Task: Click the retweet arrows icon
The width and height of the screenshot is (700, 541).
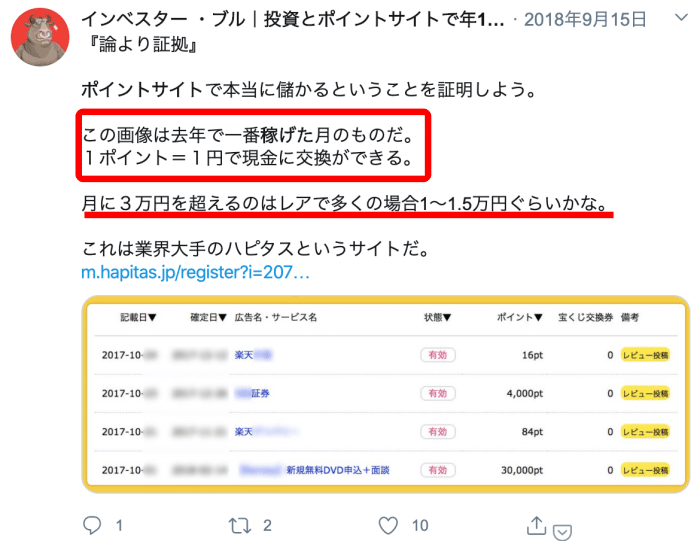Action: point(240,526)
